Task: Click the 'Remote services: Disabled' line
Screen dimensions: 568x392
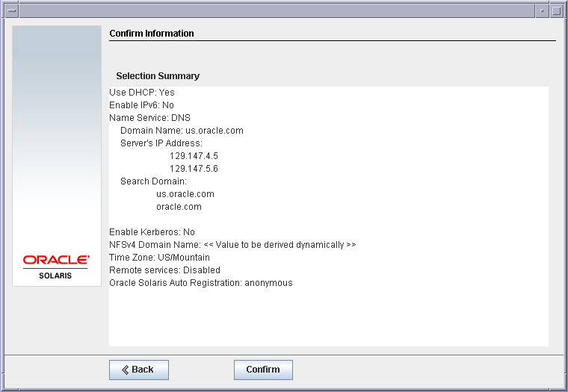Action: (x=165, y=270)
